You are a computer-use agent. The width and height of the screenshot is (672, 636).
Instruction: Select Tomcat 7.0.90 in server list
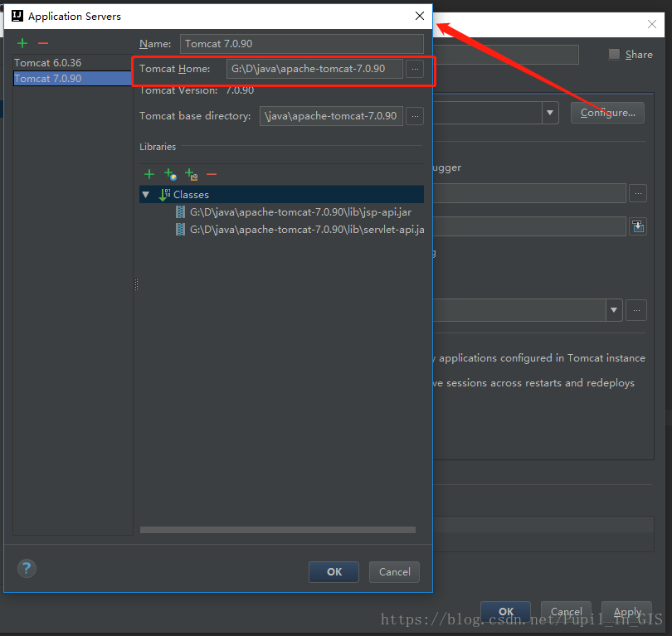pyautogui.click(x=73, y=79)
